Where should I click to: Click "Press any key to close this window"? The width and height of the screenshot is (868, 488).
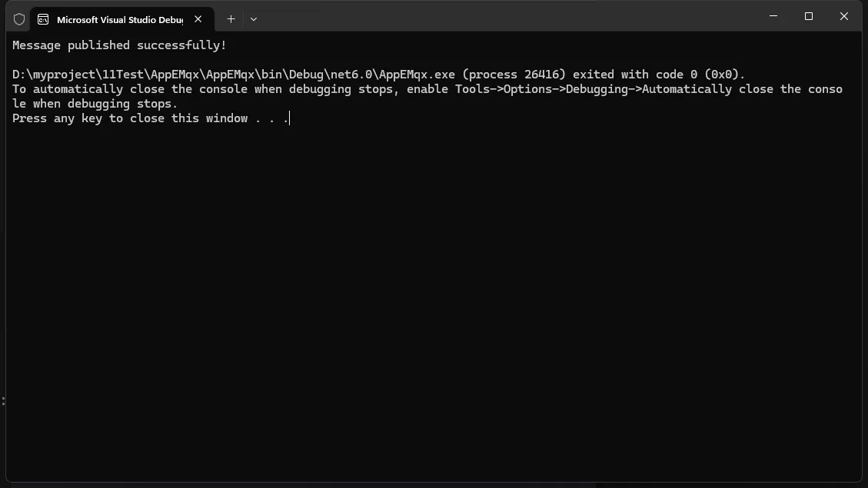[x=130, y=118]
